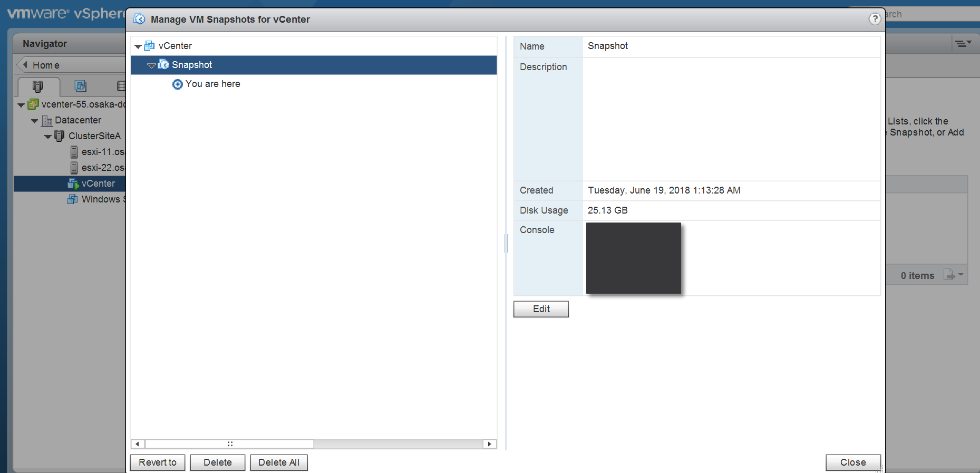Image resolution: width=980 pixels, height=473 pixels.
Task: Click the esxi-22 host icon
Action: coord(74,168)
